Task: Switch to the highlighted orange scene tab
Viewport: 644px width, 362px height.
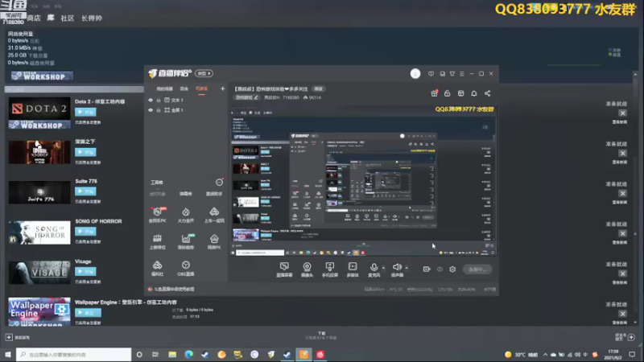Action: tap(201, 88)
